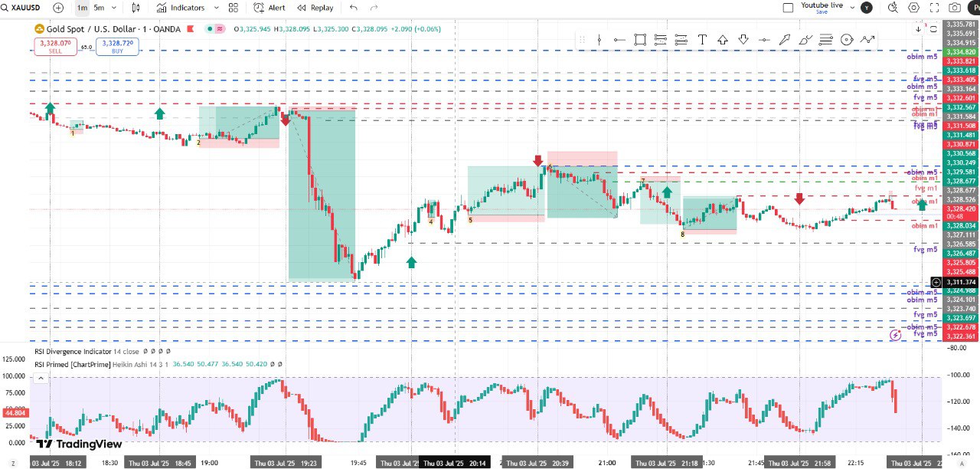Viewport: 980px width, 469px height.
Task: Open chart settings hexagon icon
Action: tap(913, 8)
